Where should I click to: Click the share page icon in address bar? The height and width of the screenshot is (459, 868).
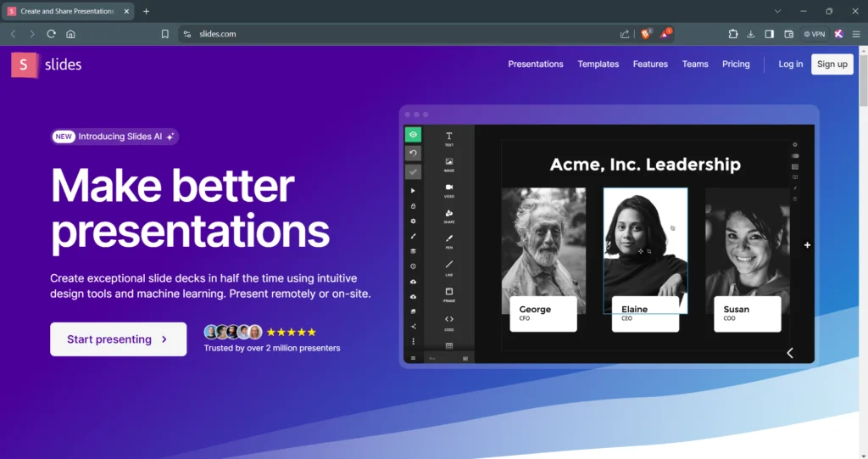(x=625, y=34)
